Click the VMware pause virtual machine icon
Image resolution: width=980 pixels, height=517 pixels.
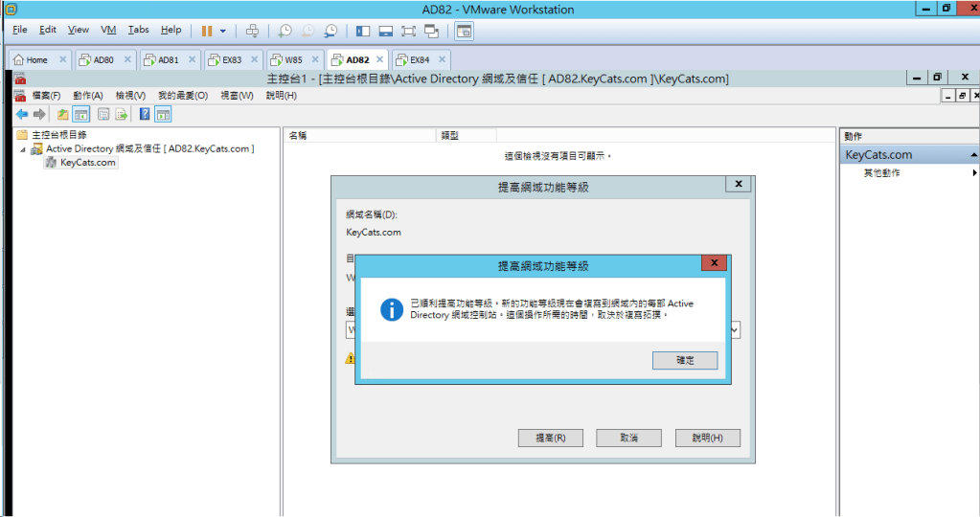pyautogui.click(x=206, y=31)
